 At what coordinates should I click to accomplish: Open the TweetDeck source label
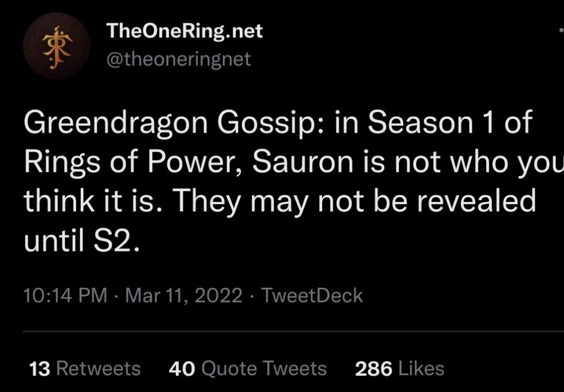point(312,296)
